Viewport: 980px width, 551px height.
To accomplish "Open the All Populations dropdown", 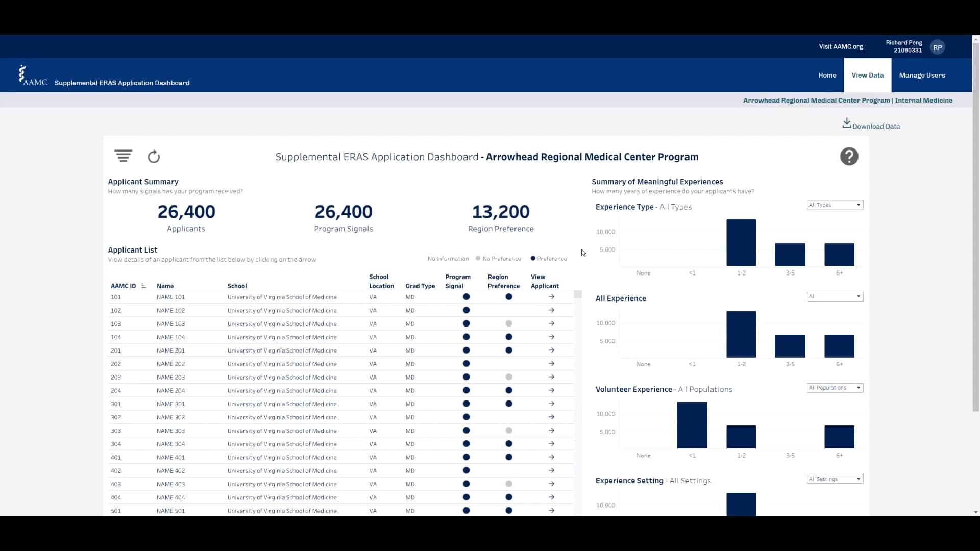I will click(x=835, y=388).
